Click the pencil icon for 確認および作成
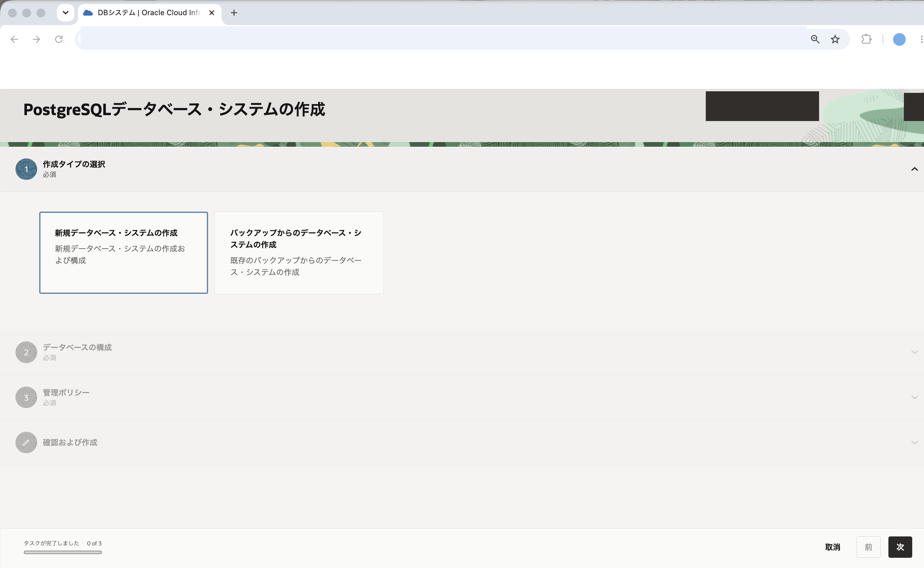 (26, 442)
